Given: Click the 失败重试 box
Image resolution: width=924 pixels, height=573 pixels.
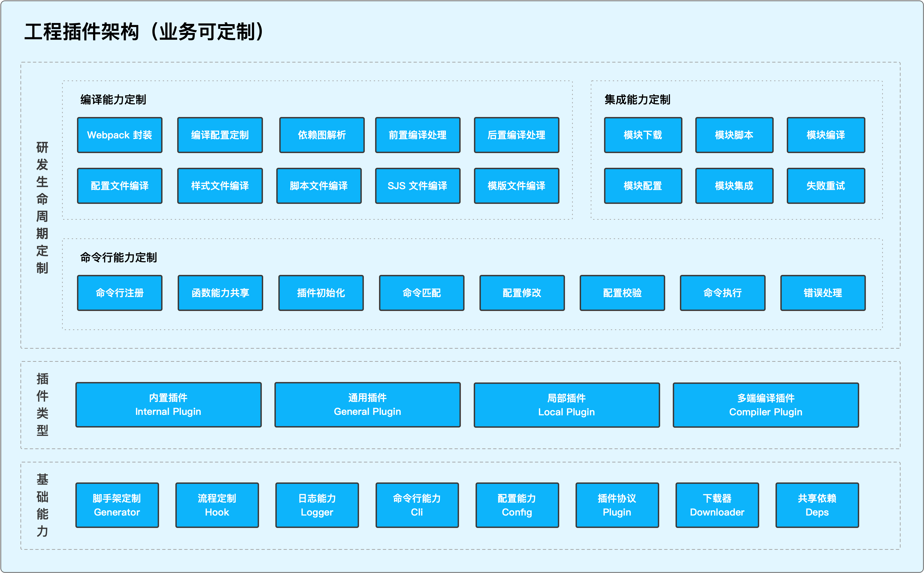Looking at the screenshot, I should click(826, 186).
